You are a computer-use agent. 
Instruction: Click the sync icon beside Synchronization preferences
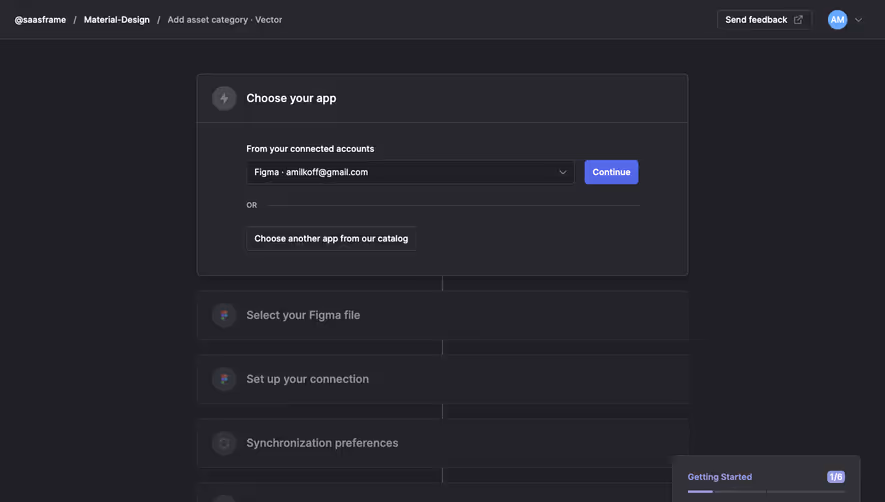(224, 443)
